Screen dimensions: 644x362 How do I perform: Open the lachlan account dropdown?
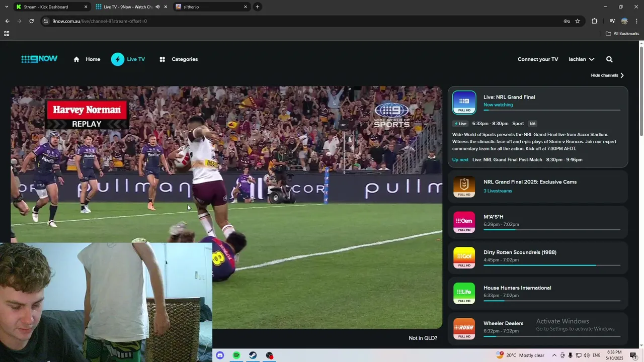tap(582, 59)
